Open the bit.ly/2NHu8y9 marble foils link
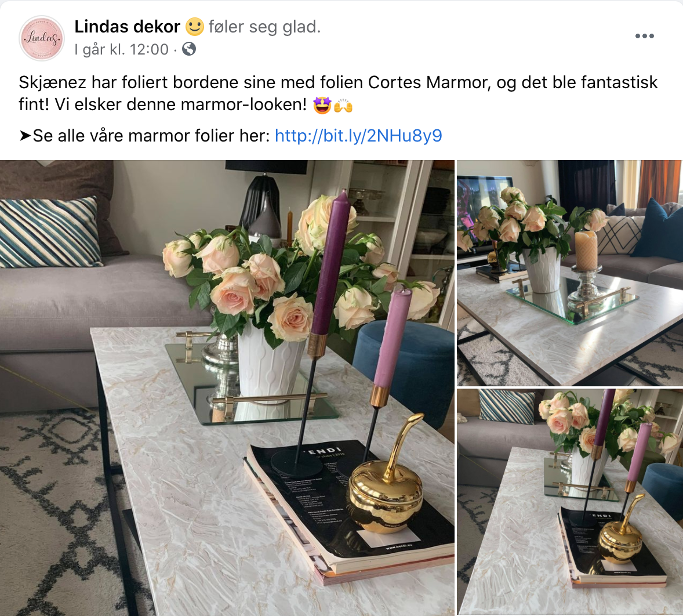This screenshot has width=683, height=616. 358,136
